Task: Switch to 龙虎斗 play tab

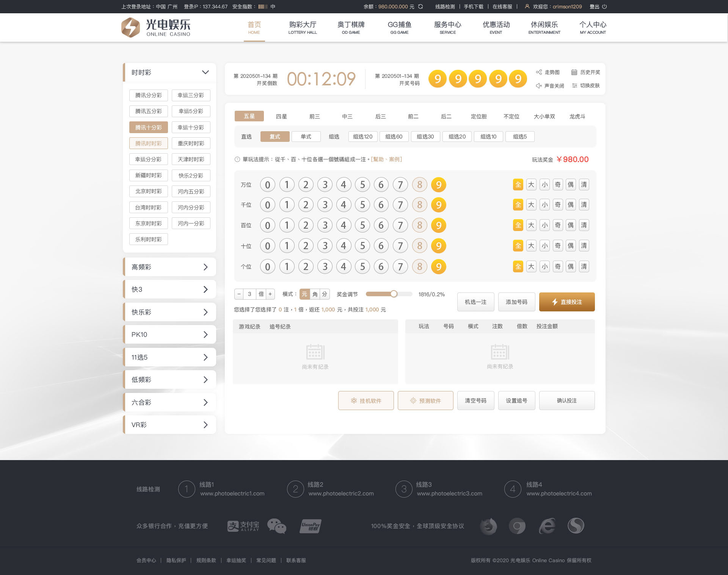Action: click(577, 116)
